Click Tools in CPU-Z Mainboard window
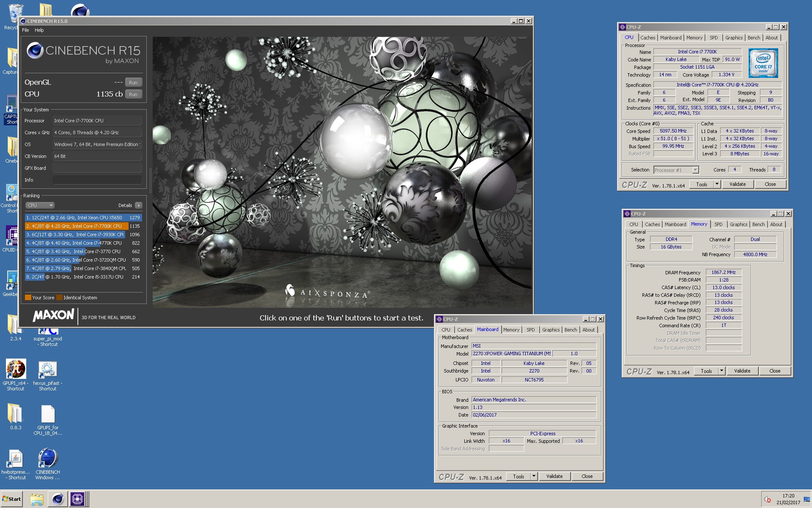The height and width of the screenshot is (508, 812). (518, 476)
